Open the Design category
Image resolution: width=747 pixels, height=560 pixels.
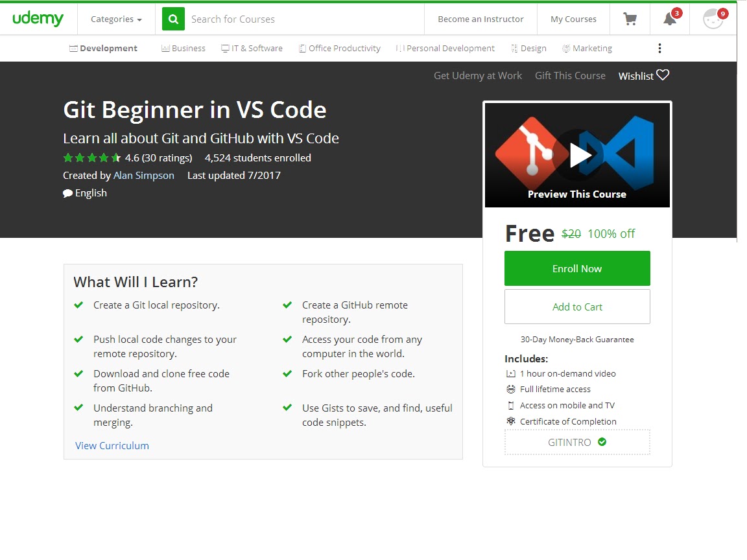(x=529, y=48)
